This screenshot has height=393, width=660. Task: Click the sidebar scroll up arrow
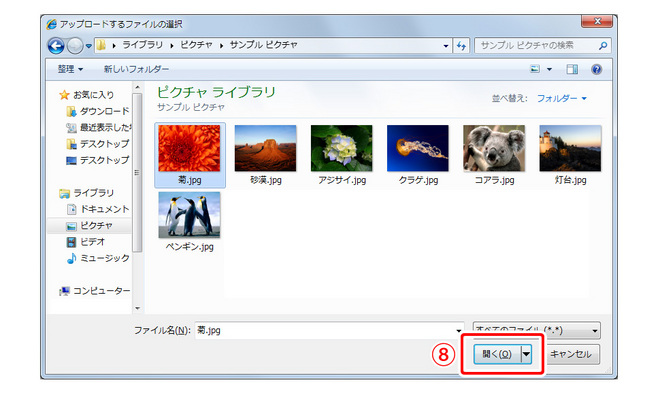[137, 88]
